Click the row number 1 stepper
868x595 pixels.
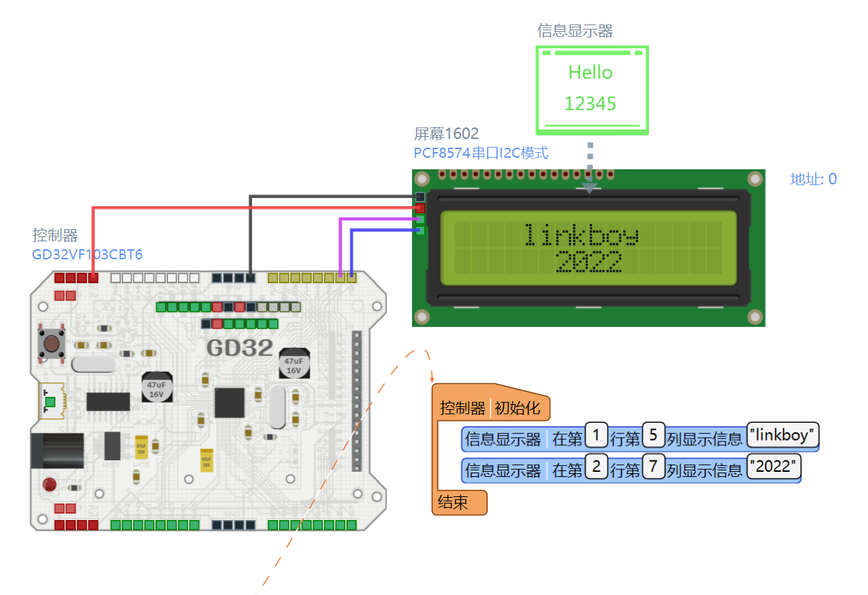coord(596,435)
